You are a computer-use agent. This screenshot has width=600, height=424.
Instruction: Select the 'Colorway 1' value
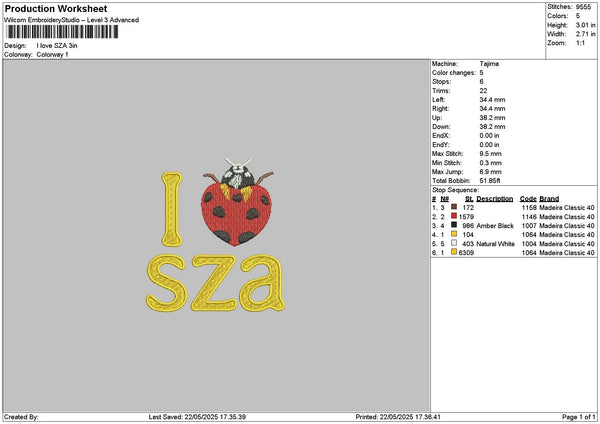(52, 55)
